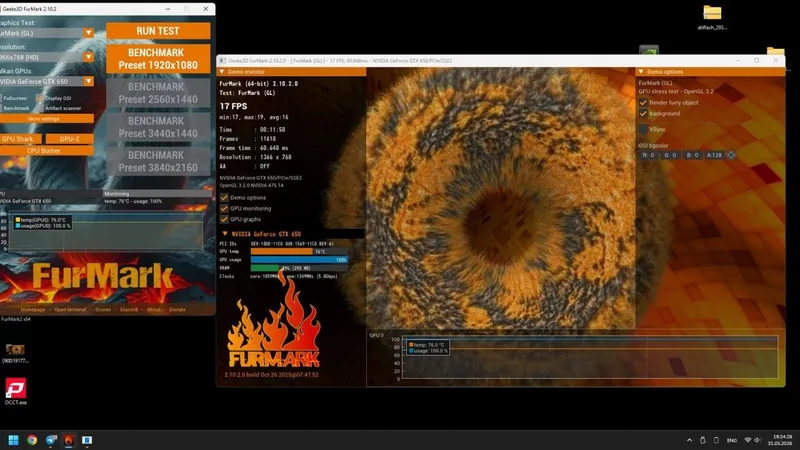Open the white-blue window taskbar icon
Screen dimensions: 800x450
click(x=87, y=440)
